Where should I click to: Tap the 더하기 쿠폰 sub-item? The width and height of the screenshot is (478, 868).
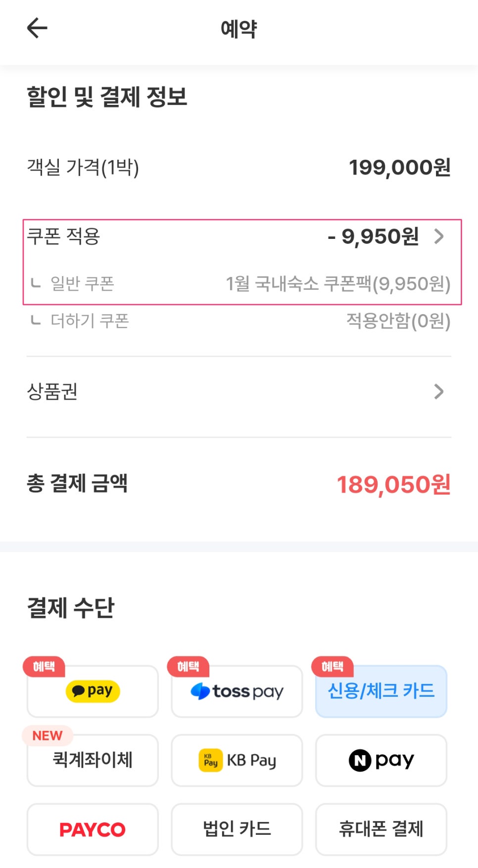pos(90,321)
